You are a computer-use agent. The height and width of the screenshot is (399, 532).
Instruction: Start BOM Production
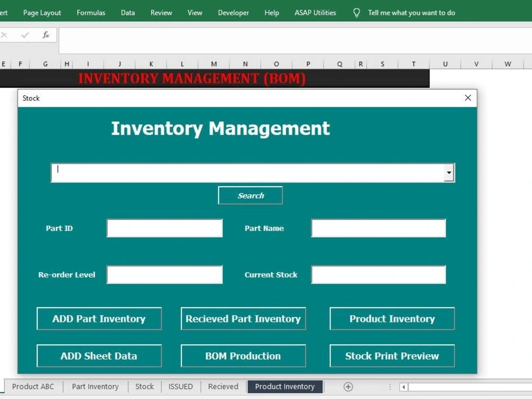click(243, 356)
